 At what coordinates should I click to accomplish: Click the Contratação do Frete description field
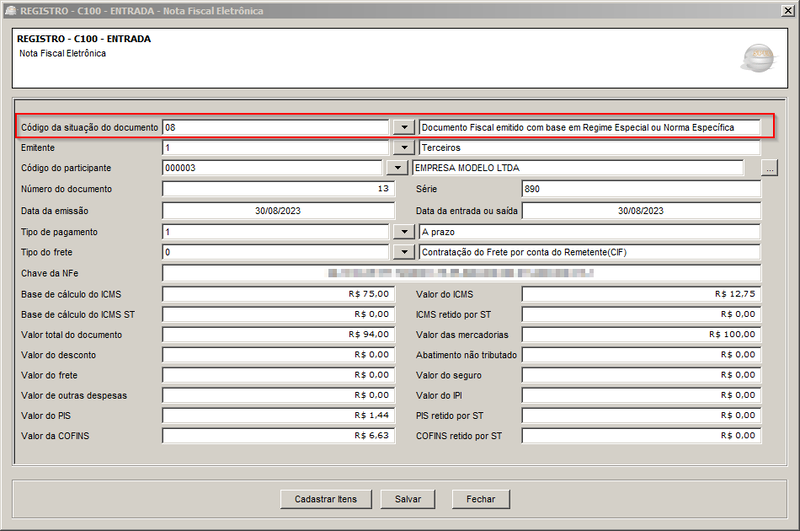click(x=589, y=252)
